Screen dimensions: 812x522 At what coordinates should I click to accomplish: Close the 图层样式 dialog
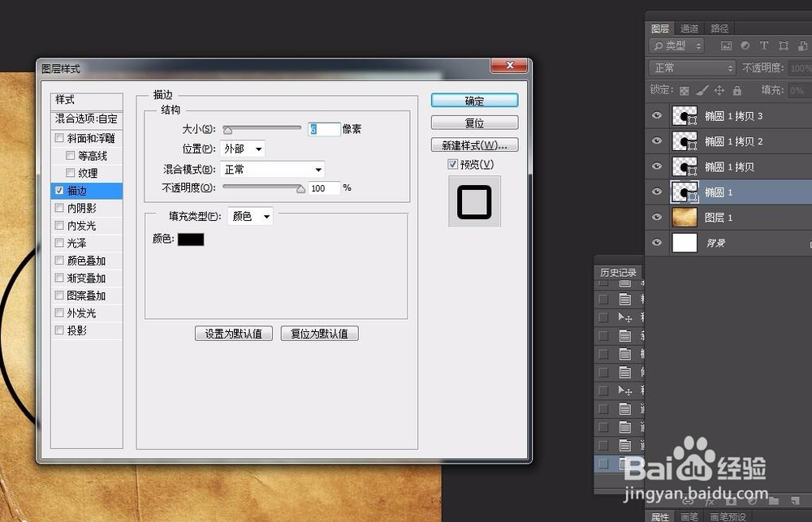509,65
